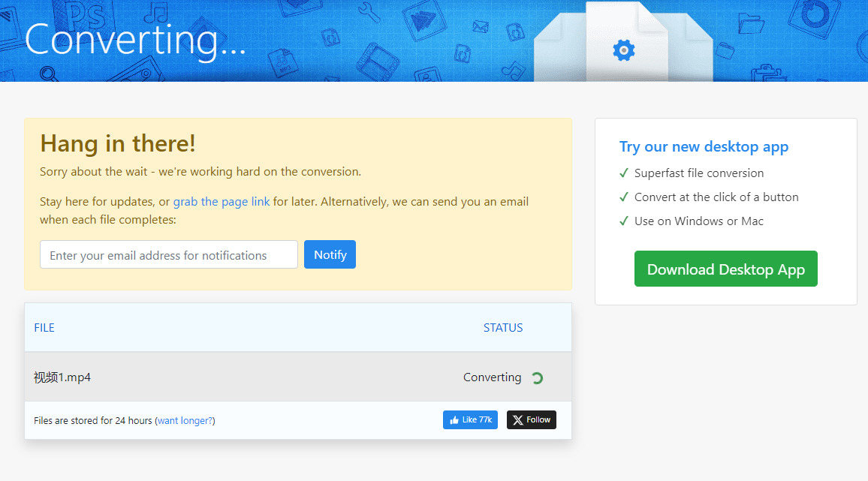The image size is (868, 481).
Task: Click the STATUS column header
Action: (x=503, y=328)
